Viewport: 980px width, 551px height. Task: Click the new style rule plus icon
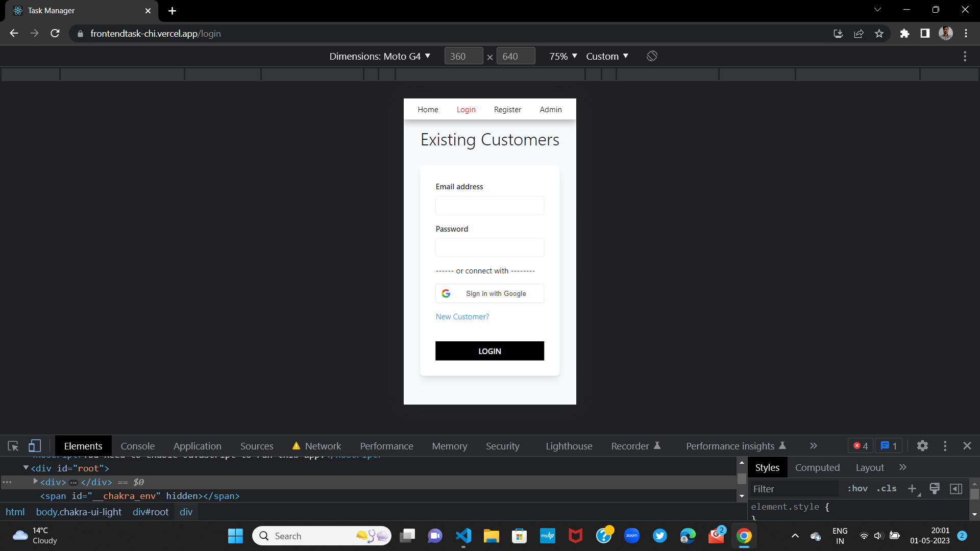pyautogui.click(x=912, y=489)
